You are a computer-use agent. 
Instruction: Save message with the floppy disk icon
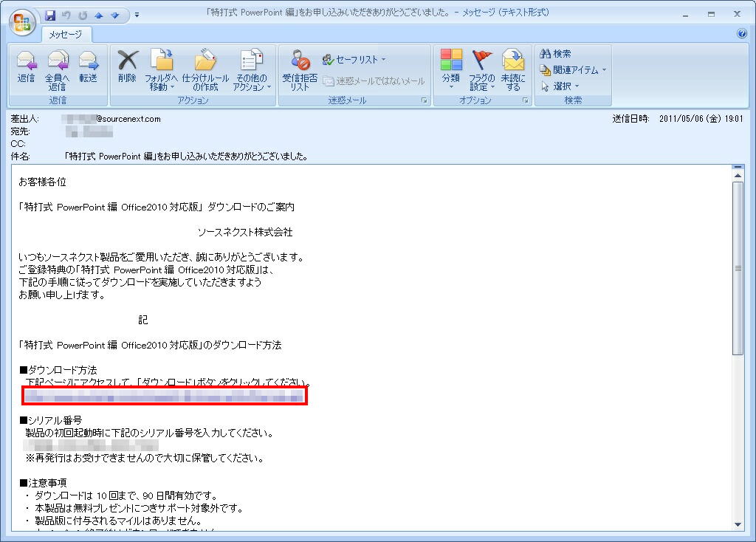pos(50,16)
